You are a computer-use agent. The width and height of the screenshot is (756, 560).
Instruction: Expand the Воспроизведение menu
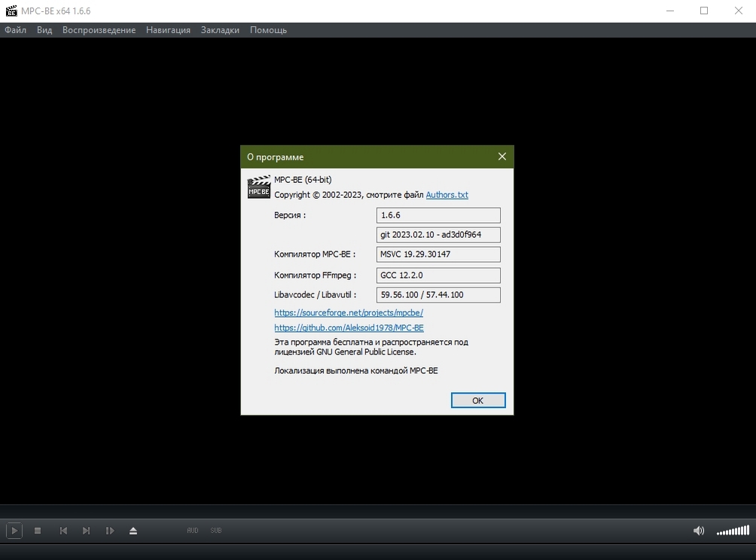point(99,30)
